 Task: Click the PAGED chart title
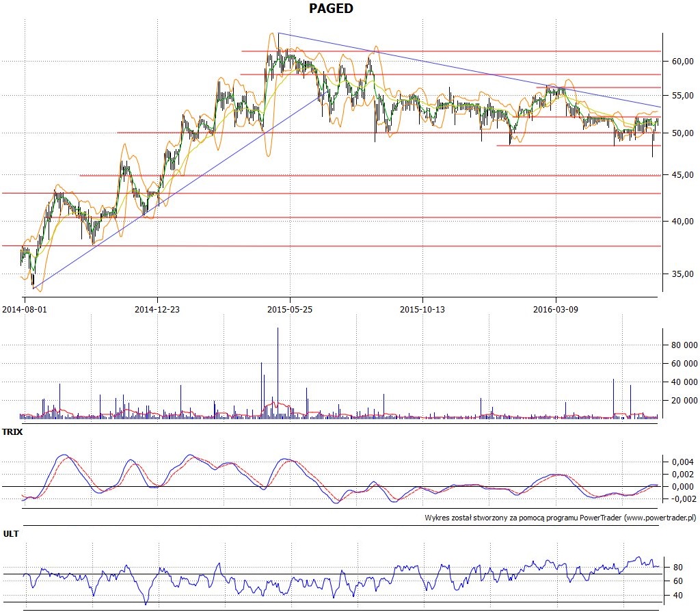pos(331,8)
